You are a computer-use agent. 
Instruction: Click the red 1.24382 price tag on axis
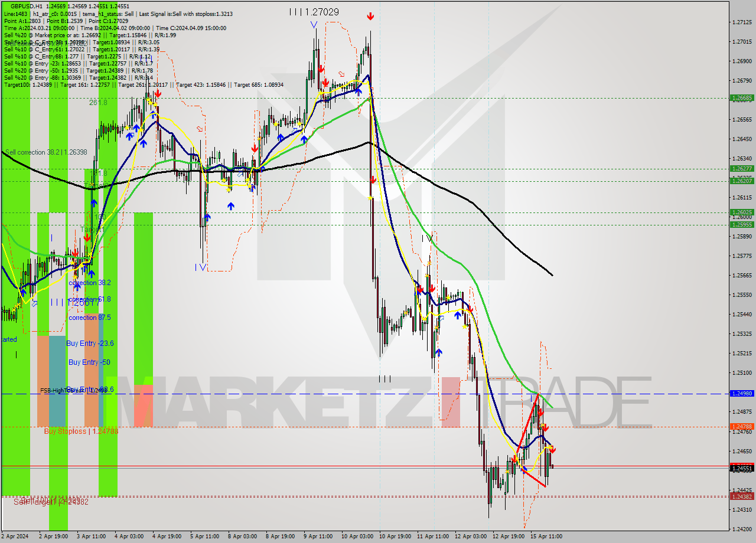(x=741, y=496)
